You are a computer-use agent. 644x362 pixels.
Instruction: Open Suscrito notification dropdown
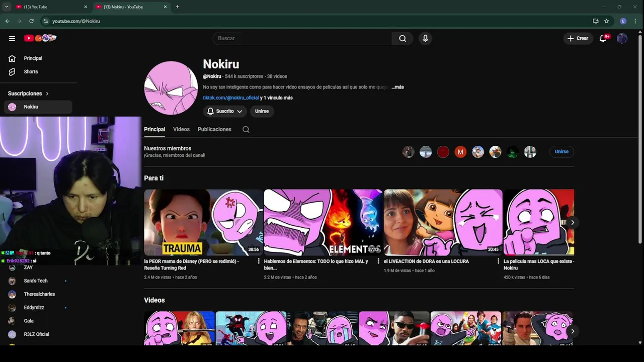tap(224, 111)
